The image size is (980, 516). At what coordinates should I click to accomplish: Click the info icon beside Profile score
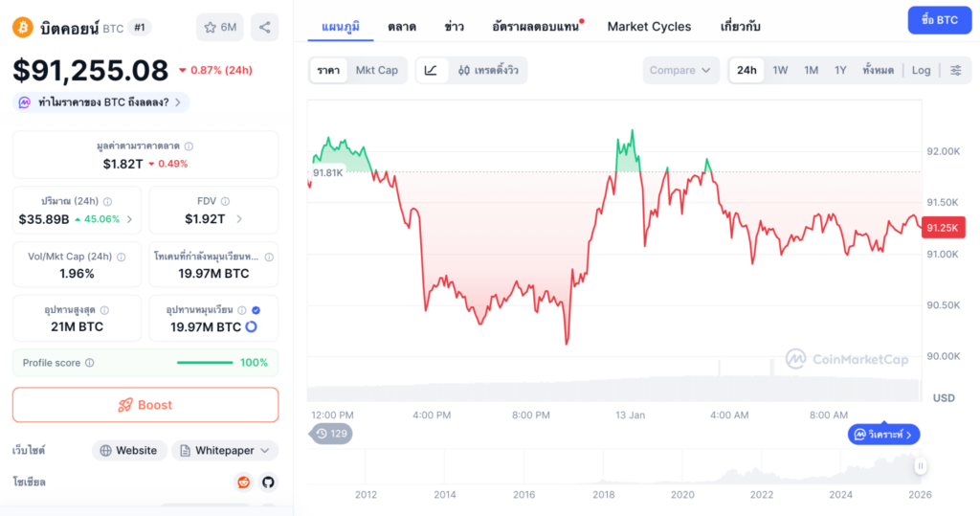(89, 363)
